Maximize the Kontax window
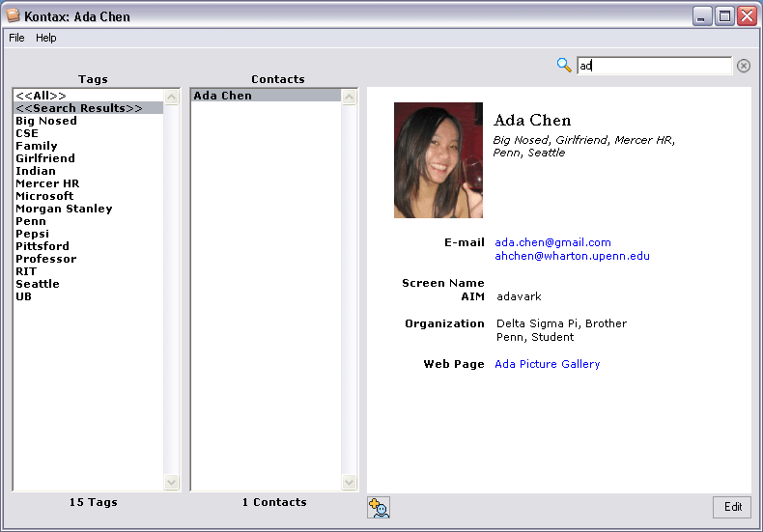This screenshot has width=763, height=532. pyautogui.click(x=724, y=16)
